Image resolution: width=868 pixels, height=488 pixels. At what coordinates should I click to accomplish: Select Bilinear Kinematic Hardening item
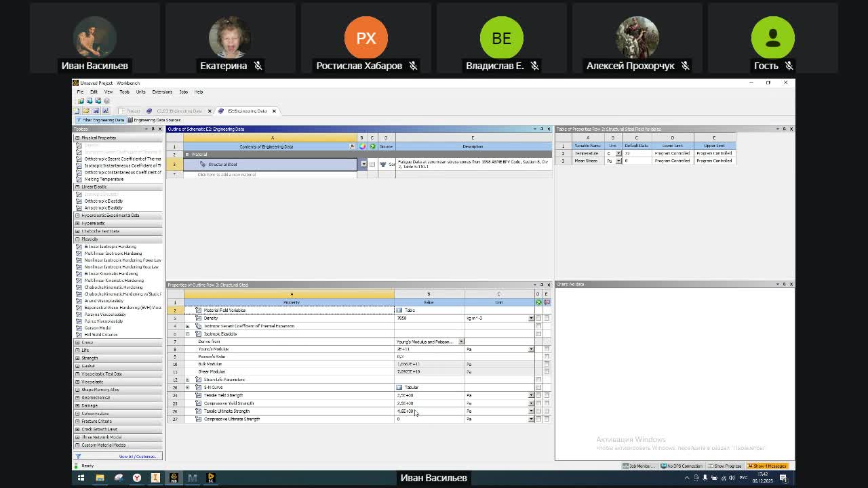tap(111, 274)
